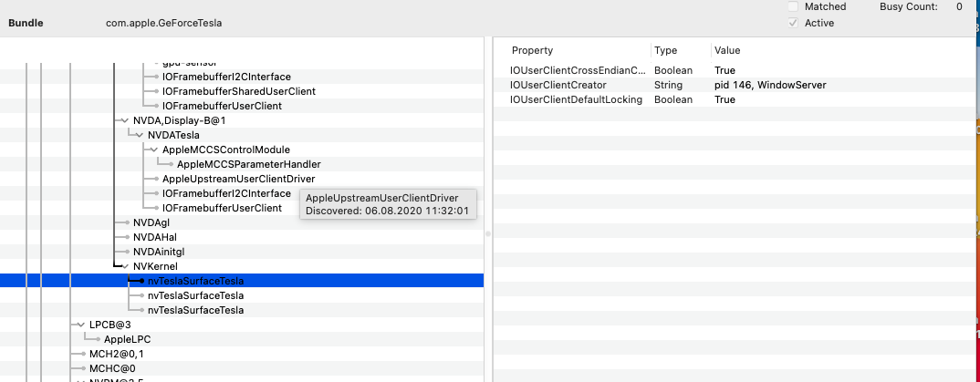Click the com.apple.GeForceTesla bundle value

[x=163, y=23]
